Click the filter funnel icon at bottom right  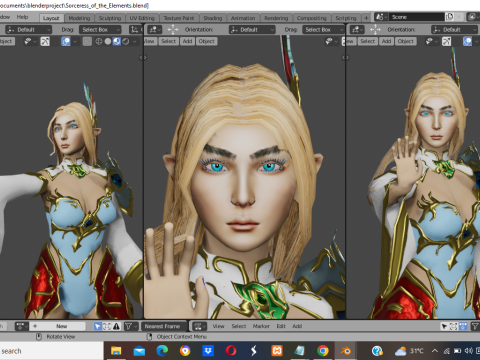tap(475, 326)
